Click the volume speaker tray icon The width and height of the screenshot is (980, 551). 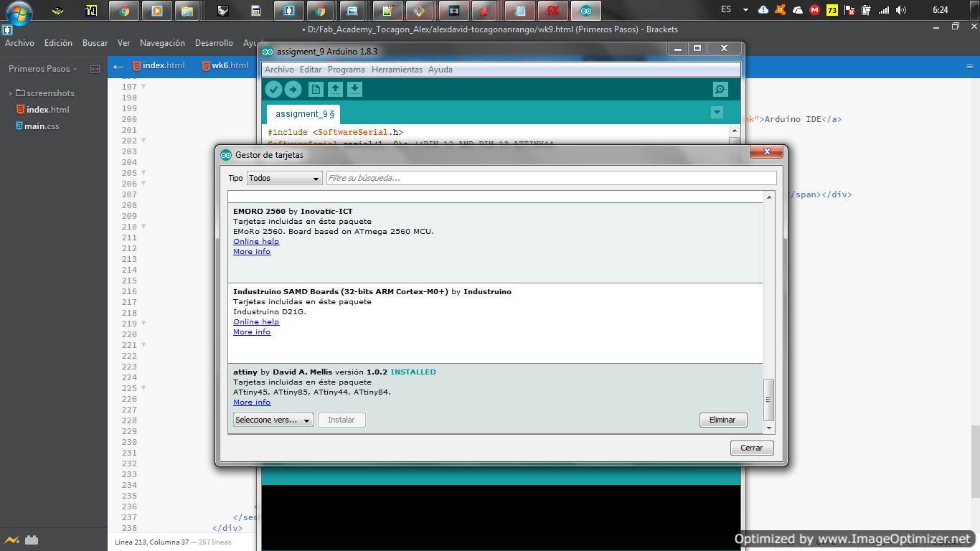click(901, 10)
